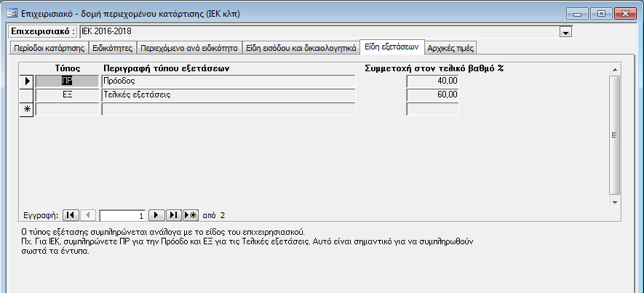Screen dimensions: 644x293
Task: Select the ΕΞ type cell
Action: point(68,95)
